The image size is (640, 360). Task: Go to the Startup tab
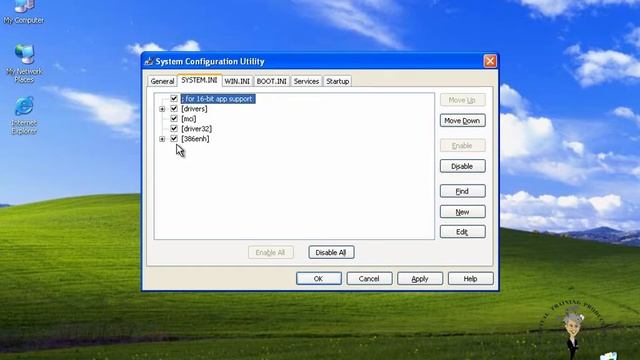338,81
